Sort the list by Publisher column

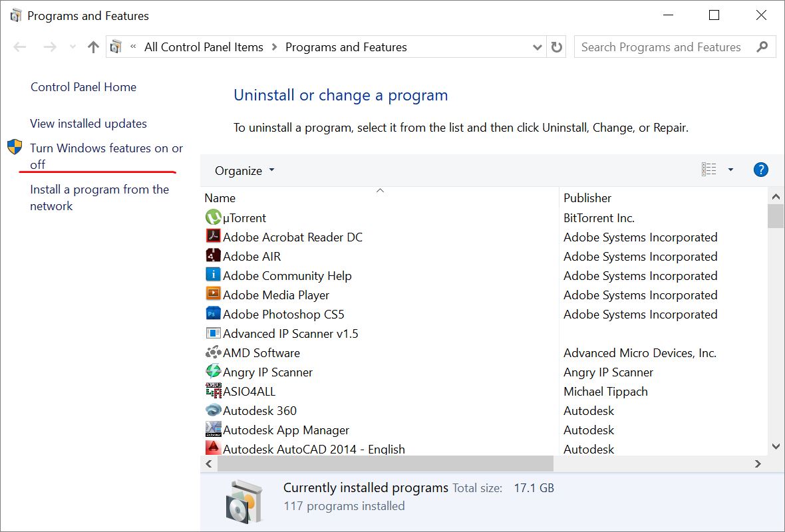click(x=587, y=198)
